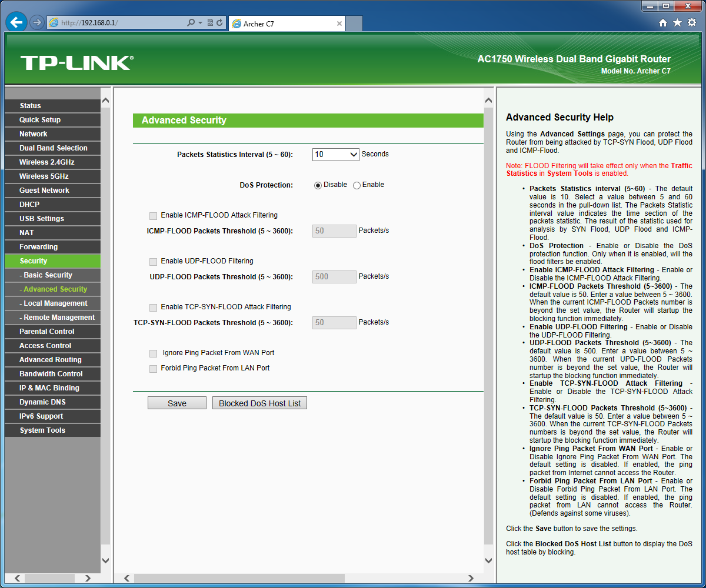The image size is (706, 588).
Task: Collapse the Security menu section
Action: (52, 261)
